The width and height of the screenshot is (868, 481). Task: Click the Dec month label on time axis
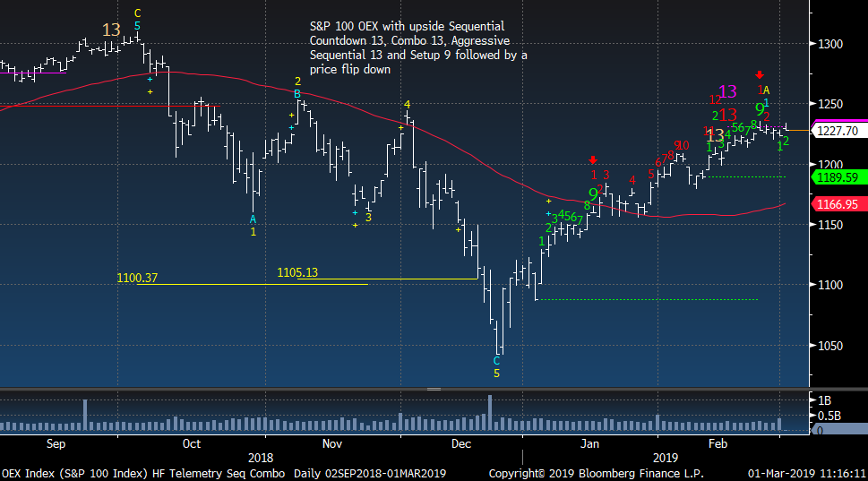pyautogui.click(x=461, y=444)
